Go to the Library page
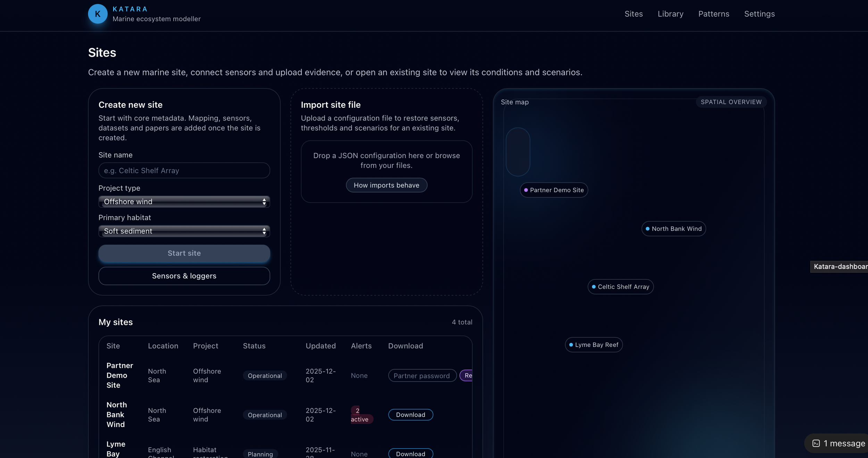Viewport: 868px width, 458px height. coord(670,14)
